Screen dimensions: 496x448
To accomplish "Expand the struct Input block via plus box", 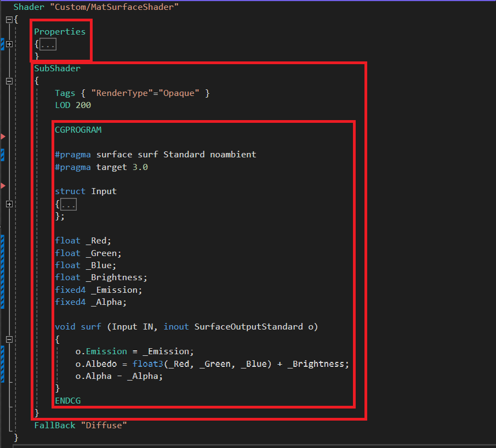I will [x=9, y=204].
